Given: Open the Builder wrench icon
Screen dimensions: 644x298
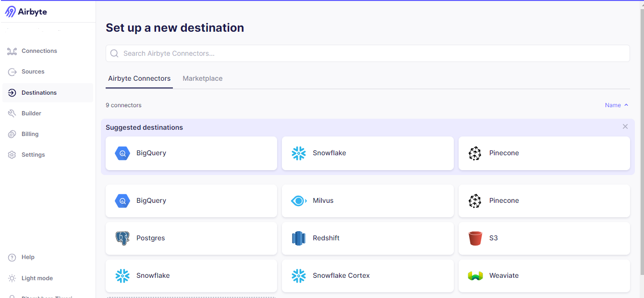Looking at the screenshot, I should point(12,113).
